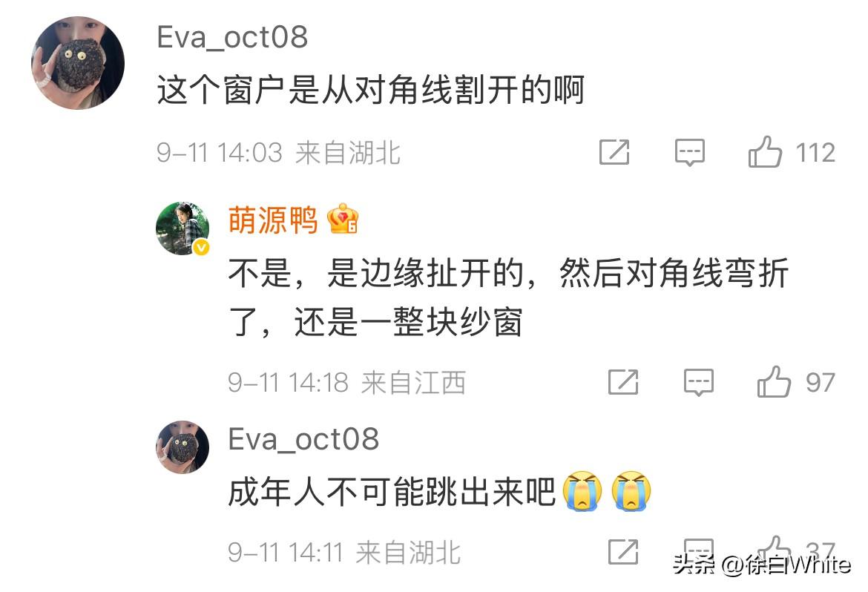Open 萌源鸭's verified avatar
The height and width of the screenshot is (592, 868).
coord(183,228)
